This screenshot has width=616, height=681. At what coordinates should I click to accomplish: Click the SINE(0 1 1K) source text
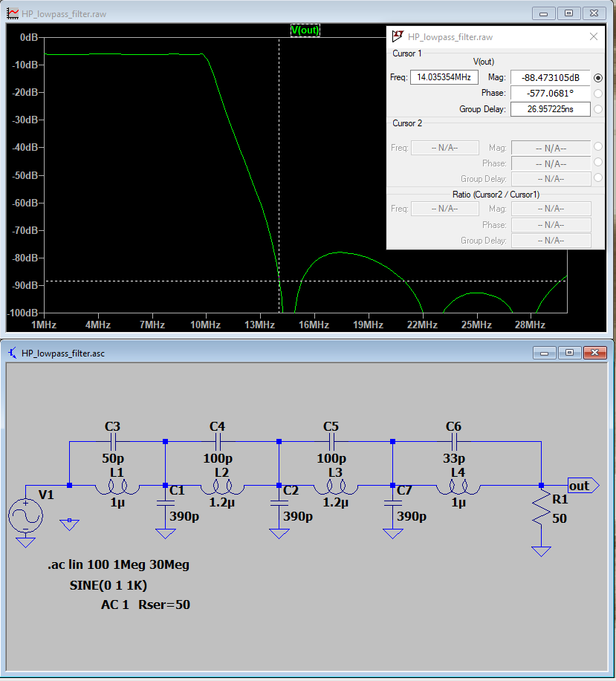coord(108,585)
